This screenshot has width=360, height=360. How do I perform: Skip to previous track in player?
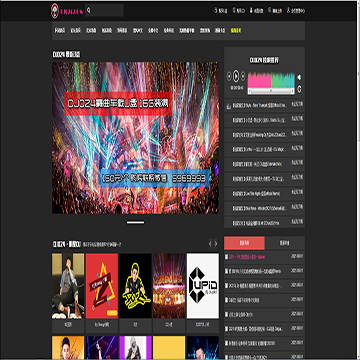click(229, 76)
